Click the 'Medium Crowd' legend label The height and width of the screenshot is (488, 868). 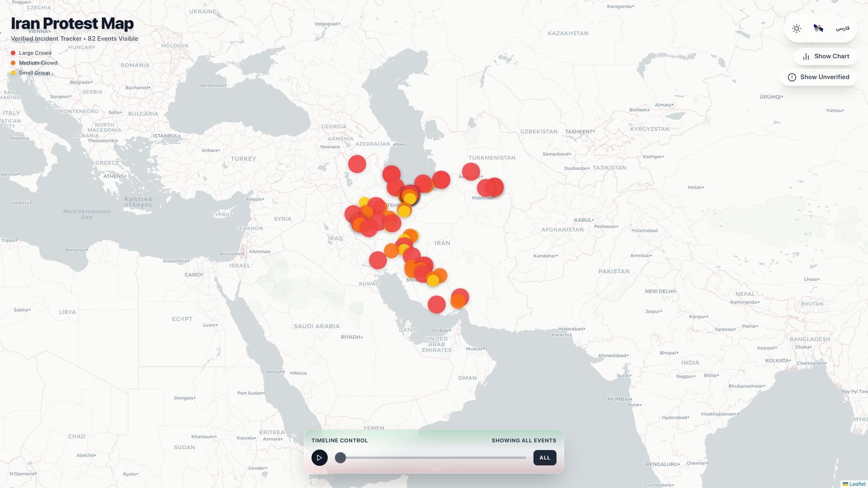click(x=38, y=63)
